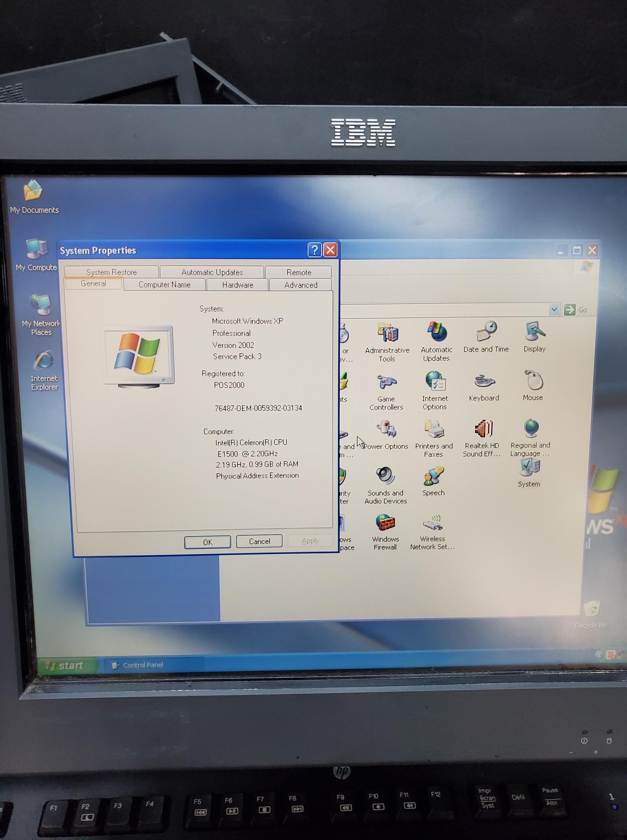Click the Physical Address Extension text

click(x=257, y=475)
